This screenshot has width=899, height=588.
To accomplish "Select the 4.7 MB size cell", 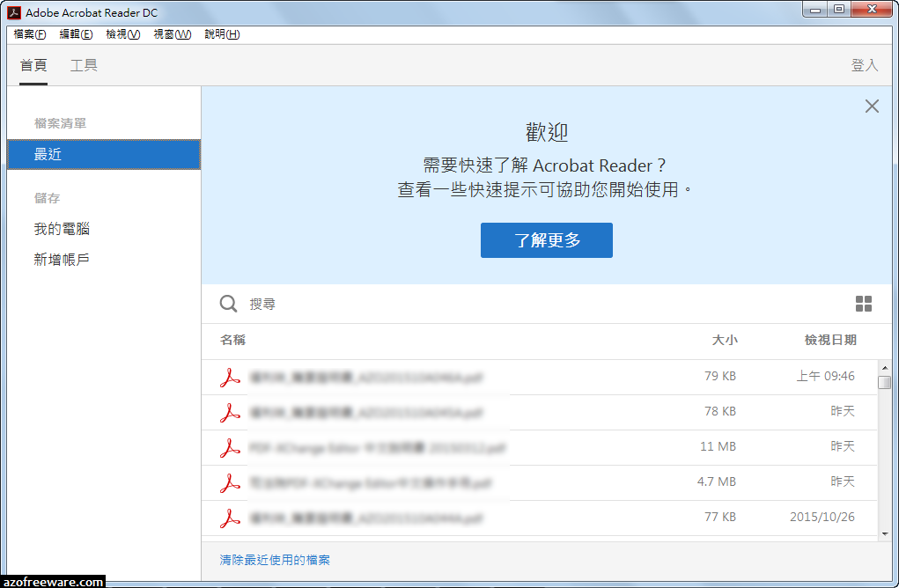I will coord(716,481).
